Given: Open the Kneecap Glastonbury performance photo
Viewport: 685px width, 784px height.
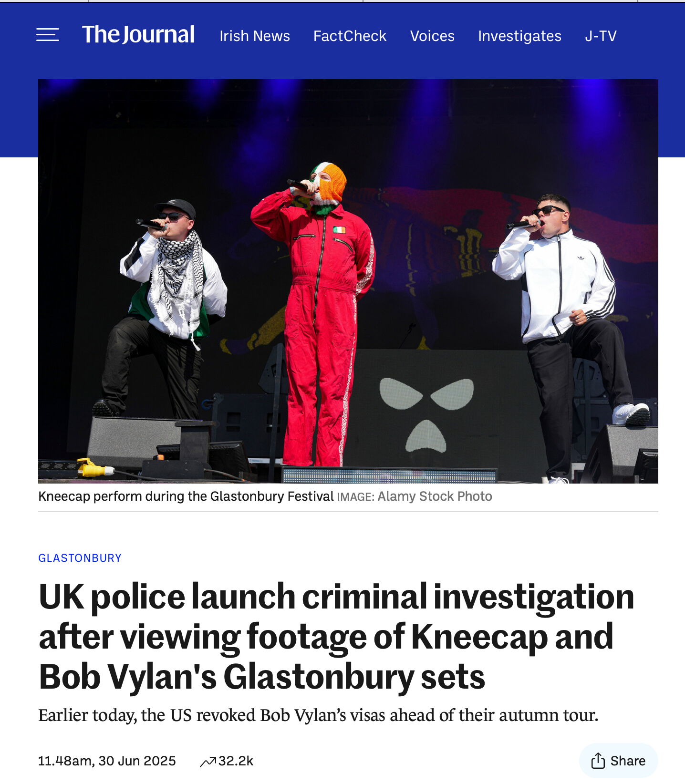Looking at the screenshot, I should (348, 281).
